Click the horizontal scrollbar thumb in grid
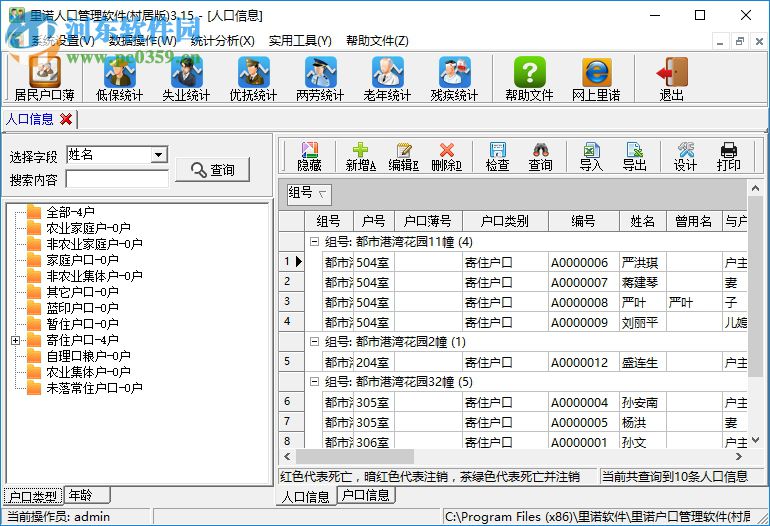 (x=355, y=456)
